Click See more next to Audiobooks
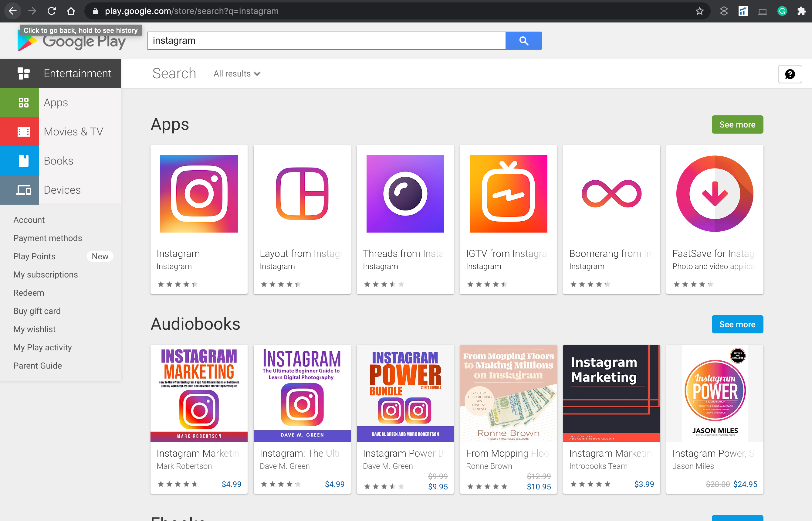Viewport: 812px width, 521px height. coord(737,324)
